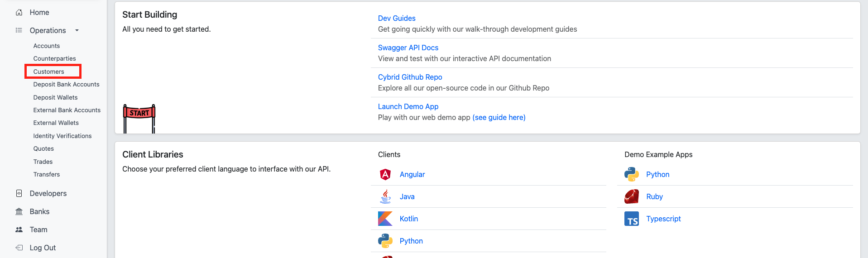The height and width of the screenshot is (258, 868).
Task: Open the Python demo example app link
Action: pyautogui.click(x=657, y=174)
